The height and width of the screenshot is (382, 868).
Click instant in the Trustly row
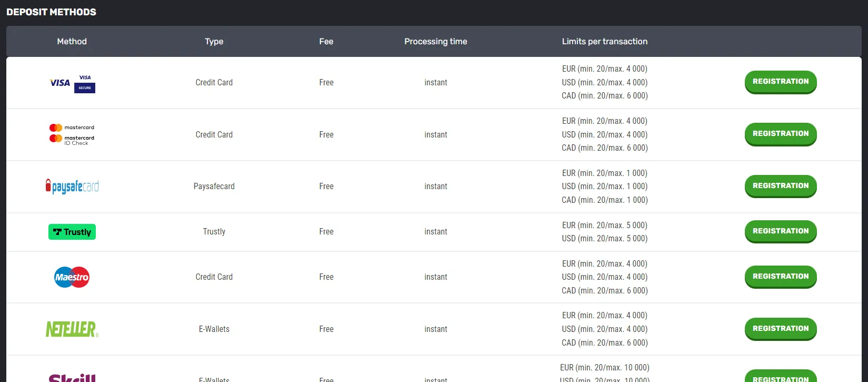click(x=436, y=232)
